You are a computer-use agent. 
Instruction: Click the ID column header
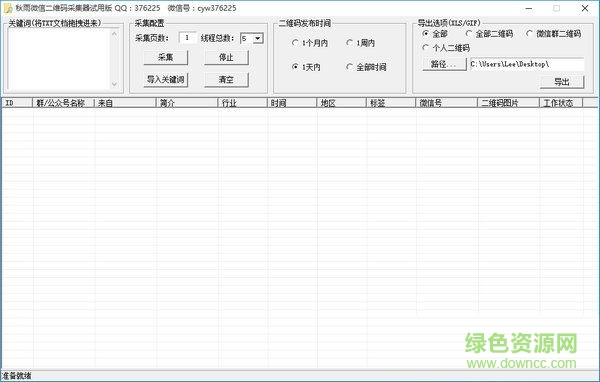17,103
